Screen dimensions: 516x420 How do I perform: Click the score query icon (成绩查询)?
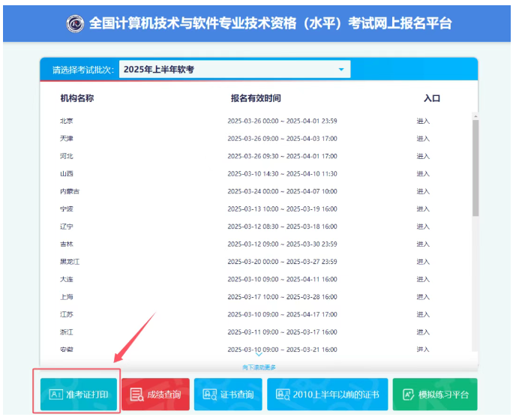[x=136, y=394]
